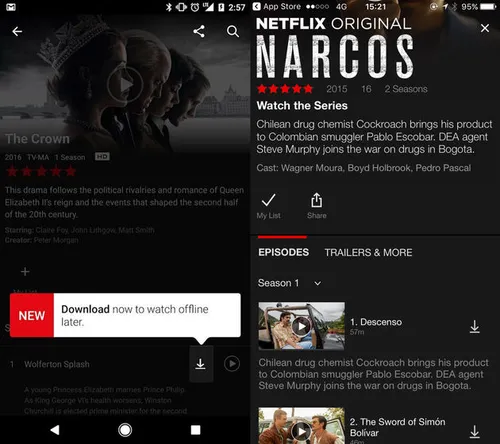The image size is (500, 444).
Task: Share Narcos using the Share icon
Action: pos(317,206)
